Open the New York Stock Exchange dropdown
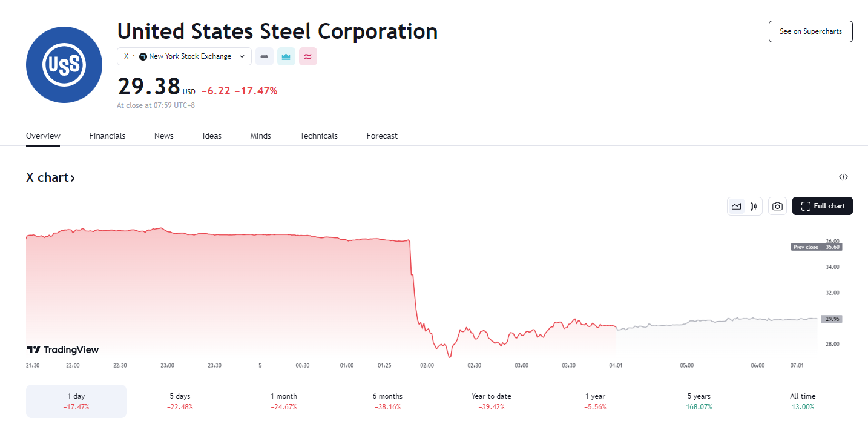 click(184, 56)
